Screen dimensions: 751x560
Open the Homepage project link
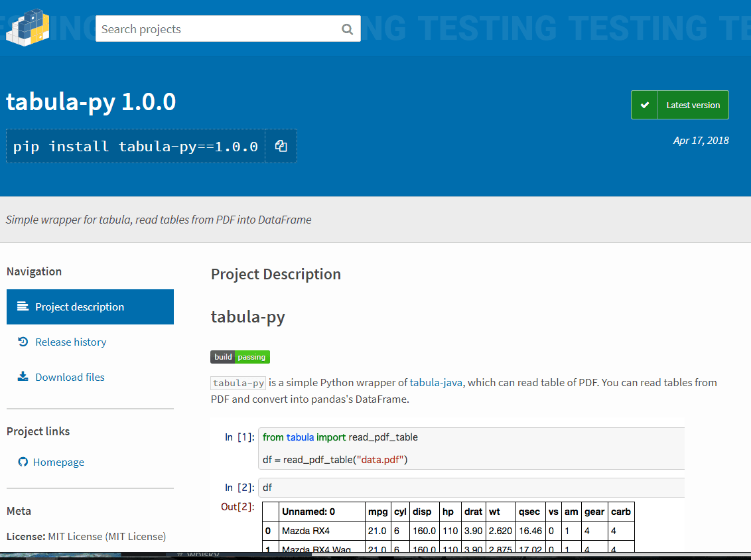(58, 462)
